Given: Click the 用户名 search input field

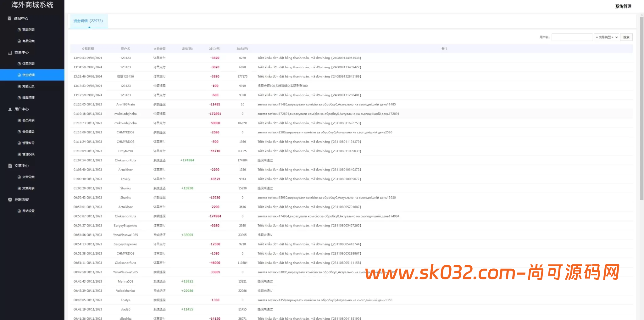Looking at the screenshot, I should click(572, 37).
